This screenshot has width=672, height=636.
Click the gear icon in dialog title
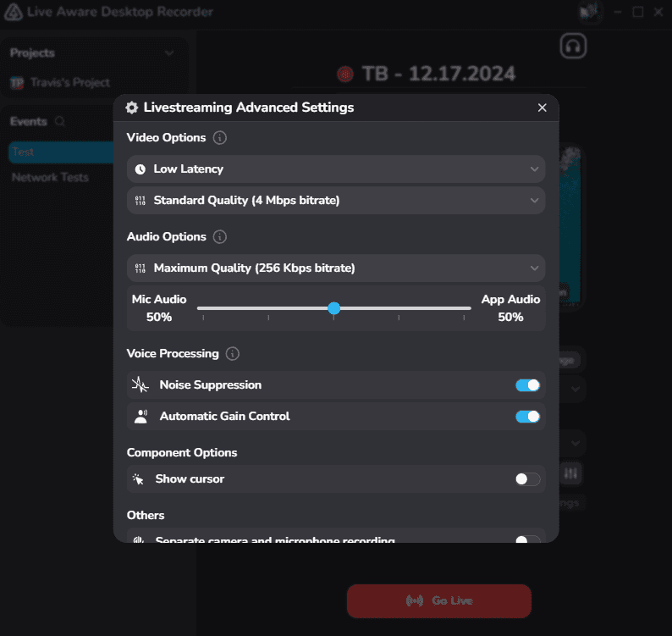[x=131, y=108]
